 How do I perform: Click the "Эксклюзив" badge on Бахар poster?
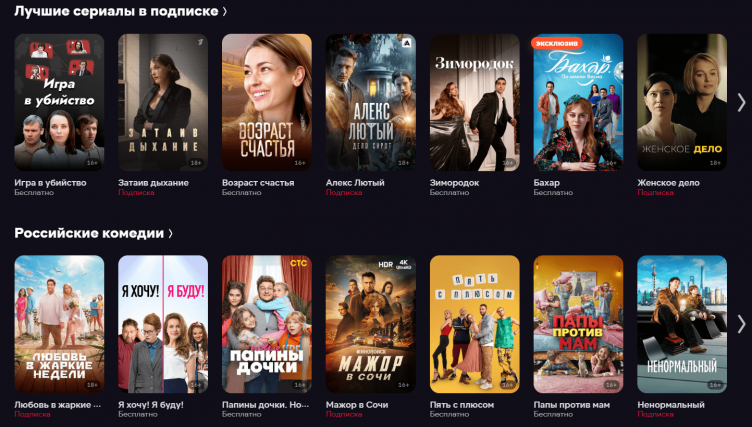pos(556,43)
